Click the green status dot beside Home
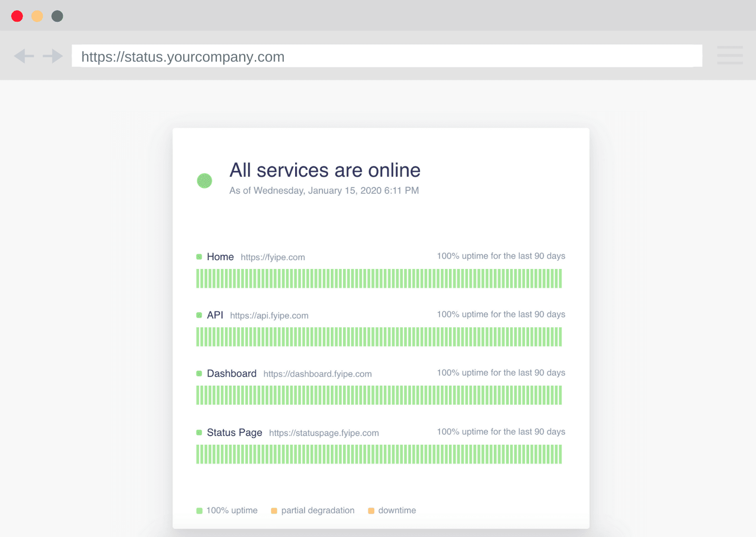Image resolution: width=756 pixels, height=537 pixels. click(199, 257)
